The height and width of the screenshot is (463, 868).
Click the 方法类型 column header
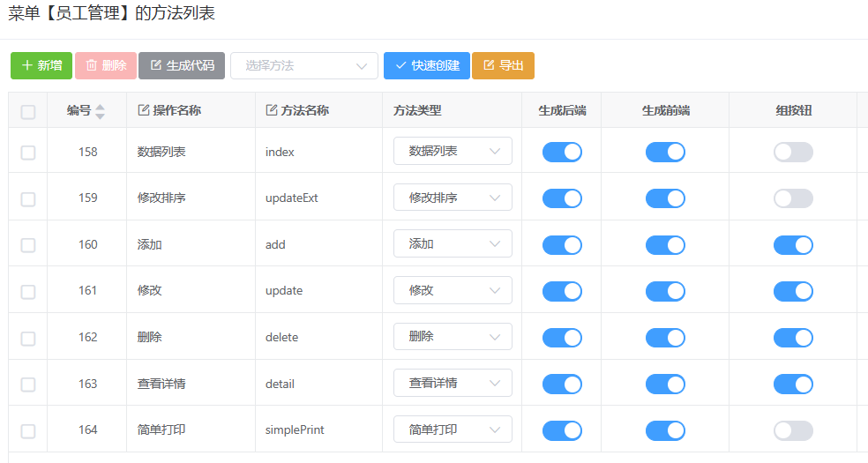pos(417,110)
